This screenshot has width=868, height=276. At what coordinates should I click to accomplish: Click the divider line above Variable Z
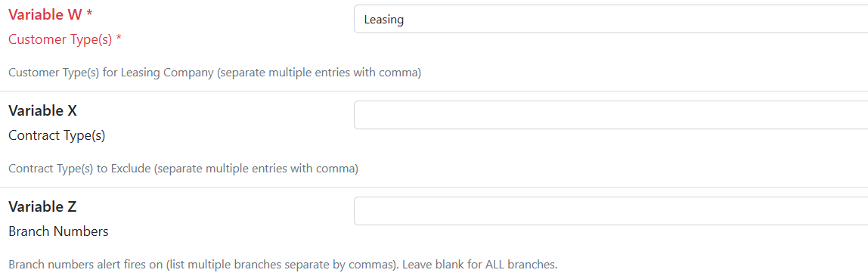click(x=434, y=187)
